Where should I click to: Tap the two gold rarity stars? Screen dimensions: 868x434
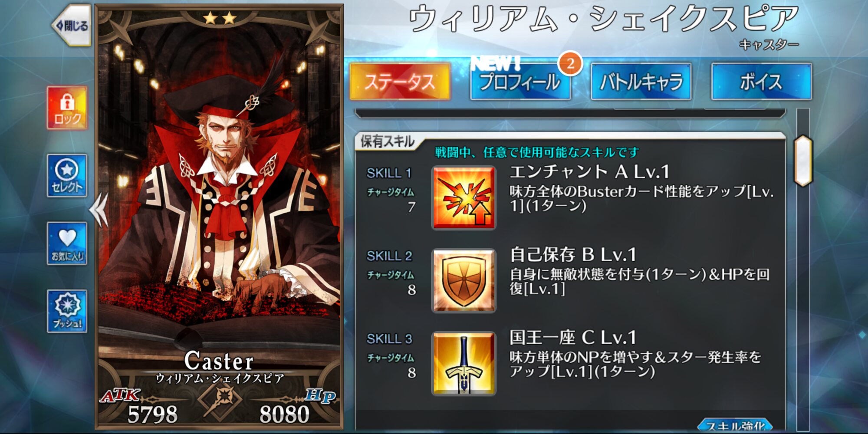220,18
